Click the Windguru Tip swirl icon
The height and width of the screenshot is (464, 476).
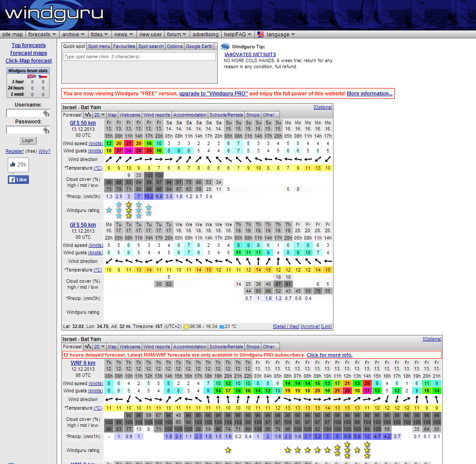[225, 47]
